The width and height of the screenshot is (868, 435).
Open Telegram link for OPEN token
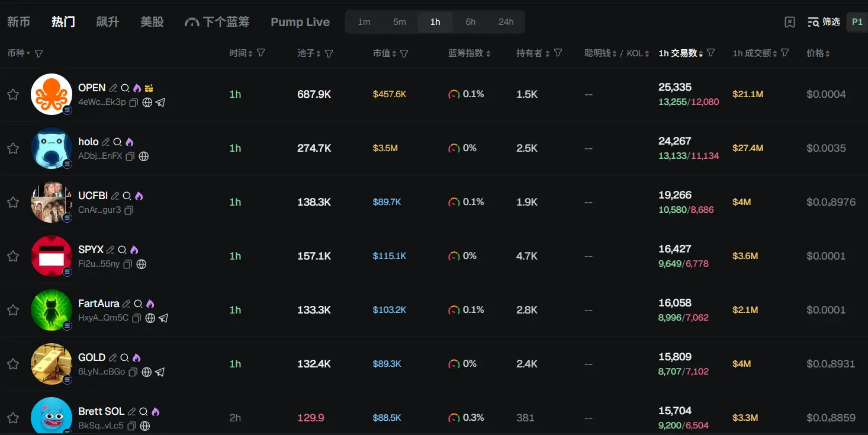[160, 102]
